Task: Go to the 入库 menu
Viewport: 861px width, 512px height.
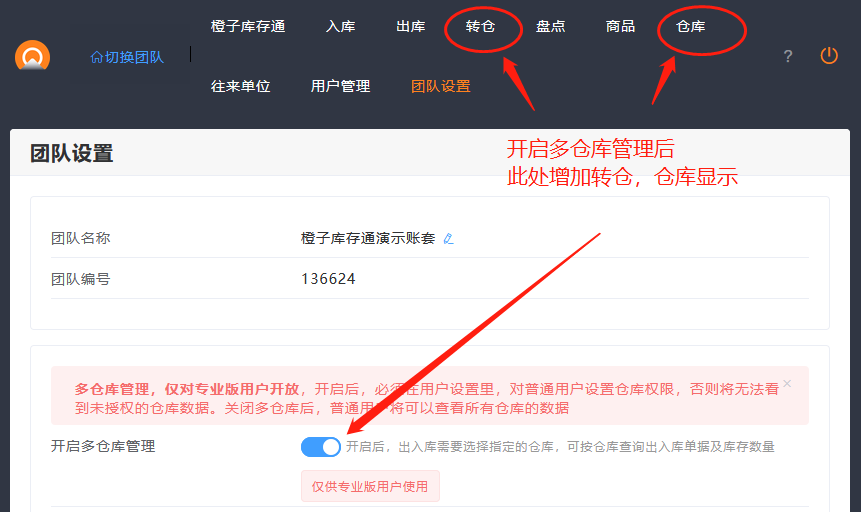Action: pyautogui.click(x=340, y=27)
